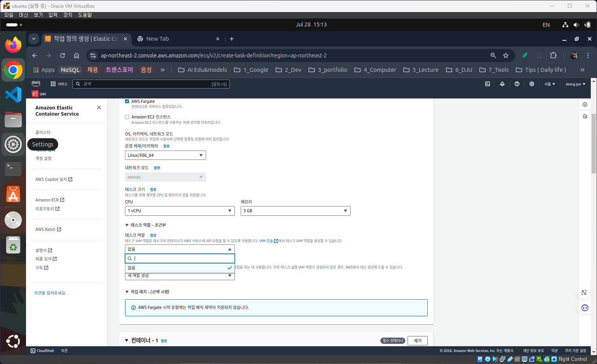Open the 계정 설정 sidebar link
The width and height of the screenshot is (597, 364).
[43, 158]
